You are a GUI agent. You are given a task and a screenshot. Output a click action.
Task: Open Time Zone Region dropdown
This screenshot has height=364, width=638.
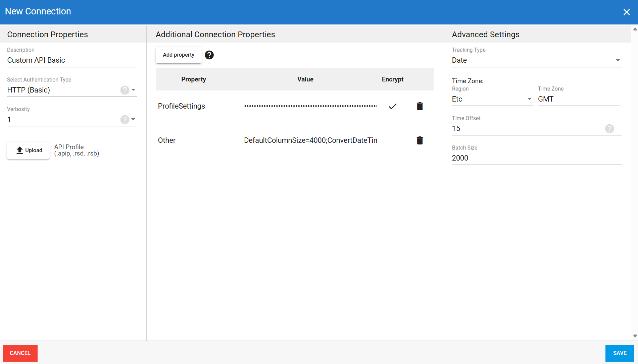pos(492,99)
